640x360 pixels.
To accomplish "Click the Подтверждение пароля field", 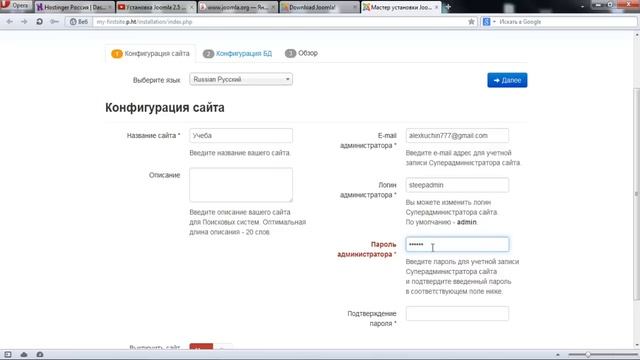I will point(457,313).
